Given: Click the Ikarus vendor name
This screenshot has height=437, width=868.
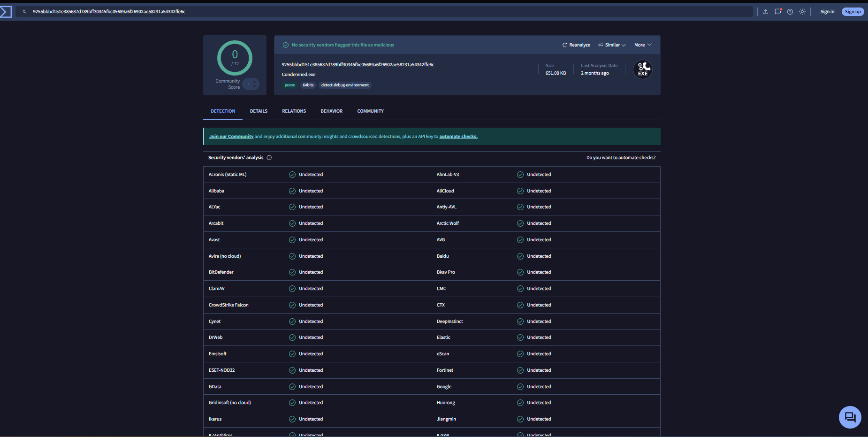Looking at the screenshot, I should pyautogui.click(x=215, y=419).
